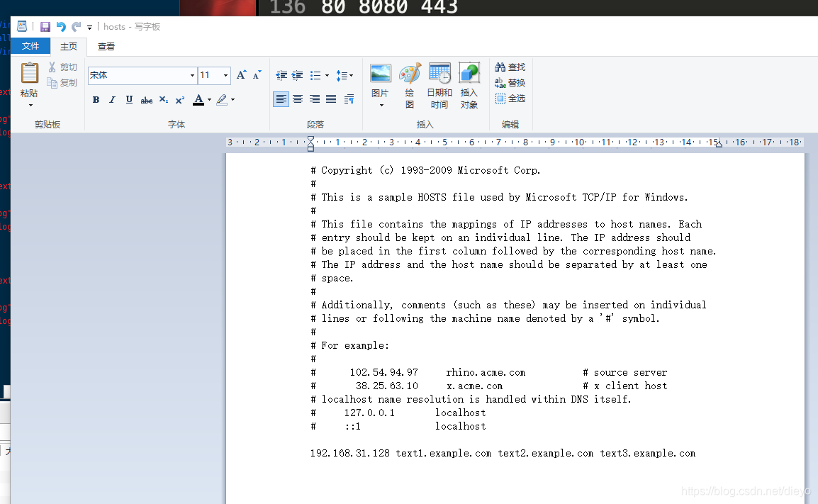Toggle superscript formatting
This screenshot has width=818, height=504.
[x=180, y=100]
